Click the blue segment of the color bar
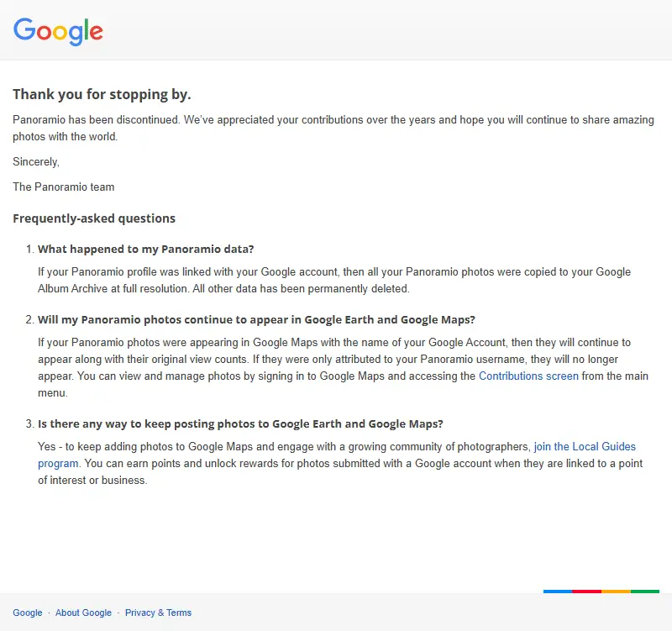The height and width of the screenshot is (631, 672). coord(558,592)
